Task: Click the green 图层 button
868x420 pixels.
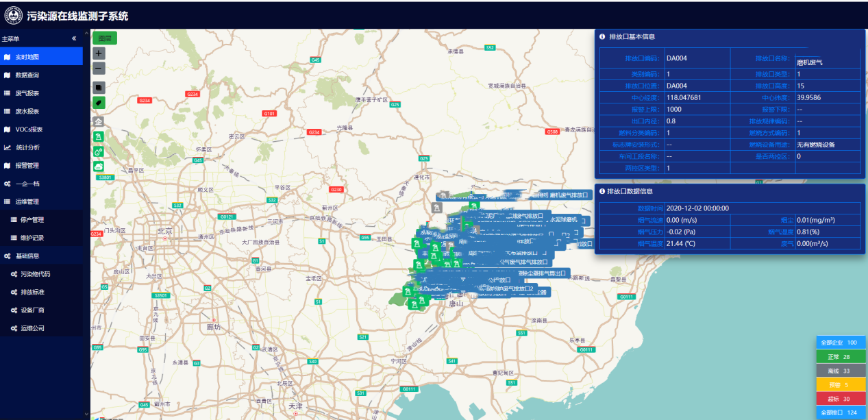Action: pyautogui.click(x=105, y=38)
